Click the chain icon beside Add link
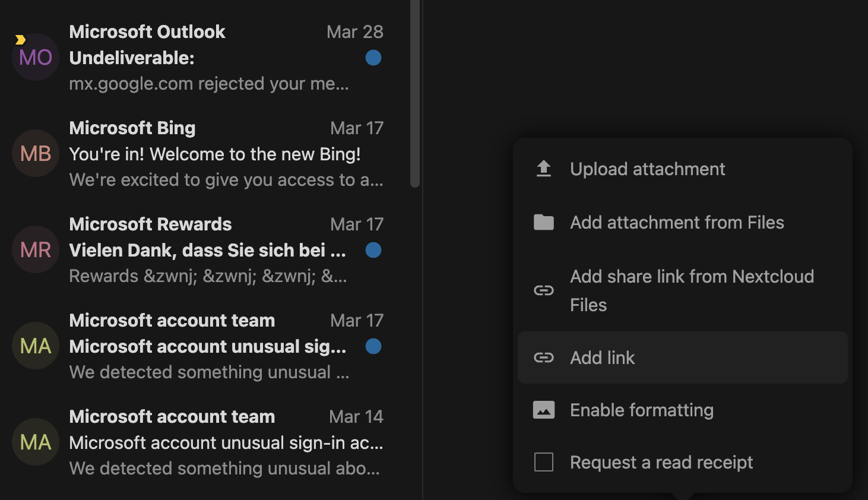This screenshot has height=500, width=868. 544,357
